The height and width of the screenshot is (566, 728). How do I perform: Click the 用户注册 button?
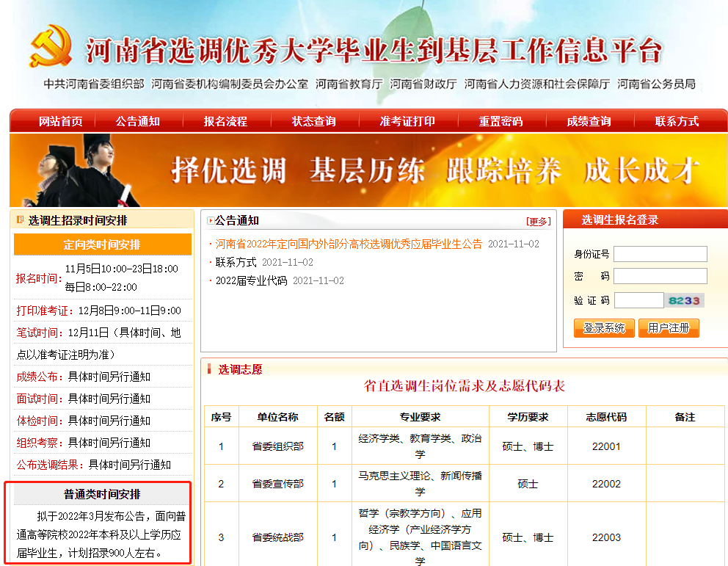669,328
